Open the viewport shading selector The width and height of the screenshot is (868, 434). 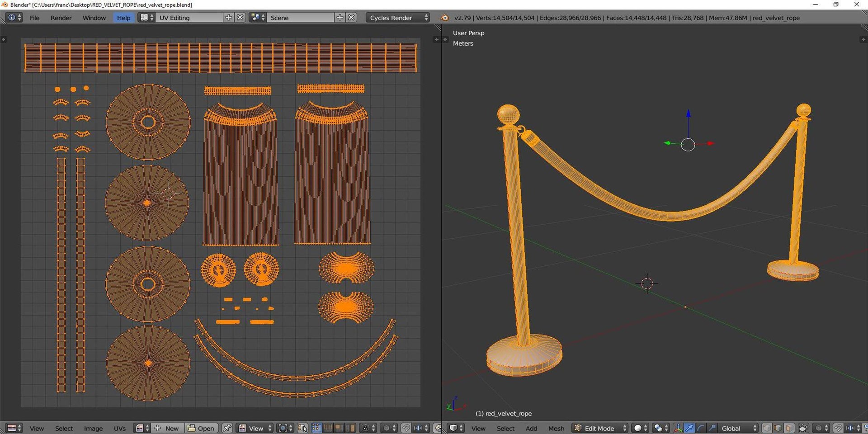640,428
